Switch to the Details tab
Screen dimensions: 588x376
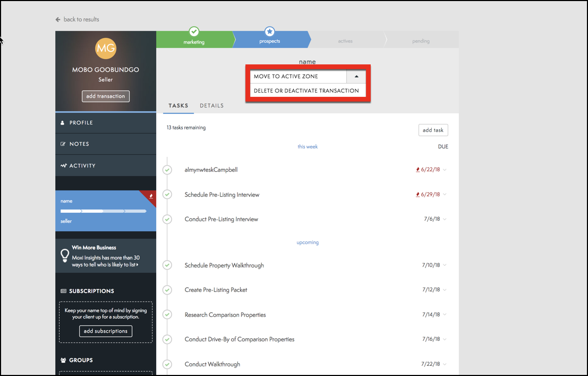[211, 105]
